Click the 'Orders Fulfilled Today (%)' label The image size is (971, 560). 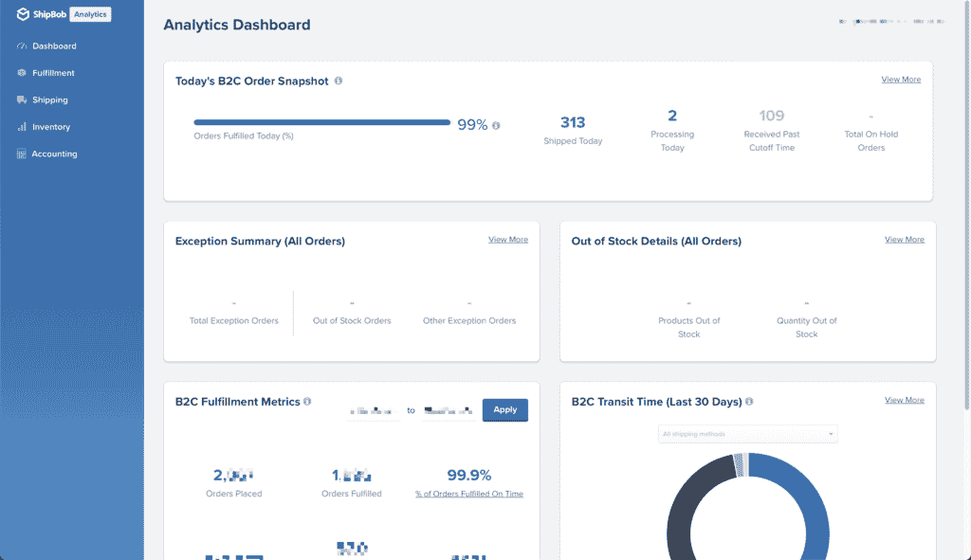(x=244, y=136)
